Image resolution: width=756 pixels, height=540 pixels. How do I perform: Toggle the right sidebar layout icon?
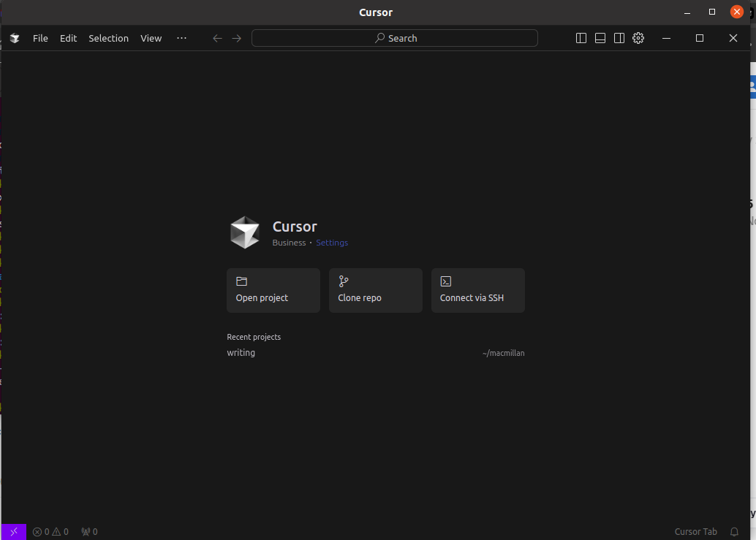tap(619, 38)
